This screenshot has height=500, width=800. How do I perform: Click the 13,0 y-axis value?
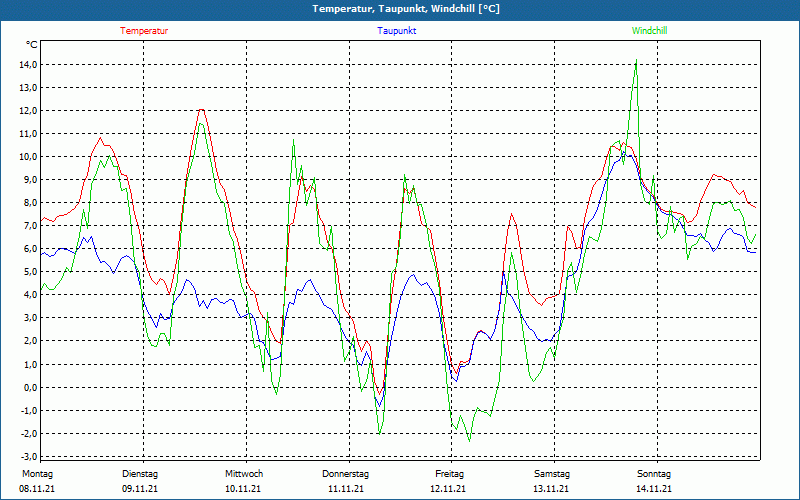[x=27, y=87]
